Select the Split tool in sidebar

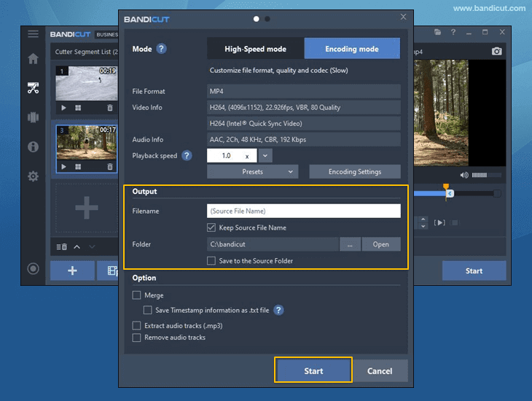coord(33,117)
